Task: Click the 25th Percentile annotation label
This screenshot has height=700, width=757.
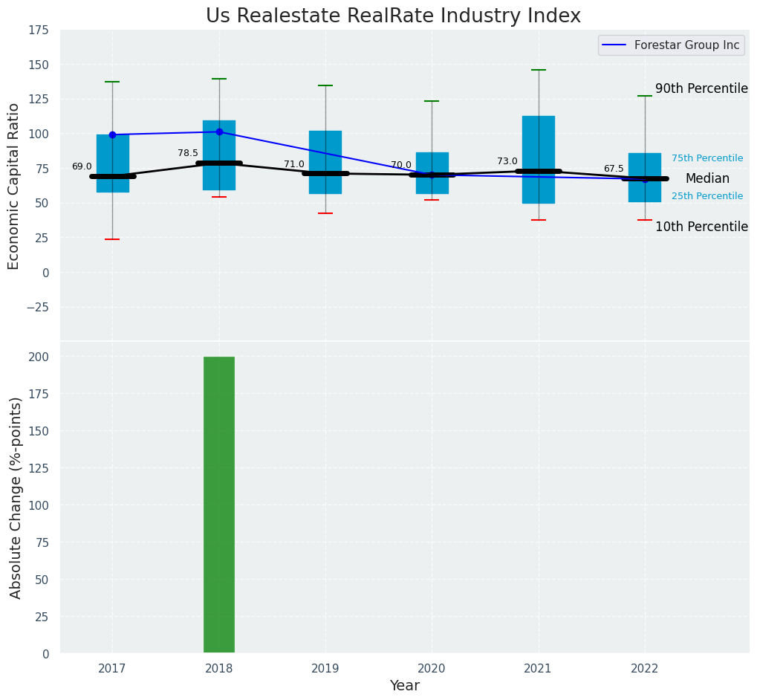Action: click(706, 196)
